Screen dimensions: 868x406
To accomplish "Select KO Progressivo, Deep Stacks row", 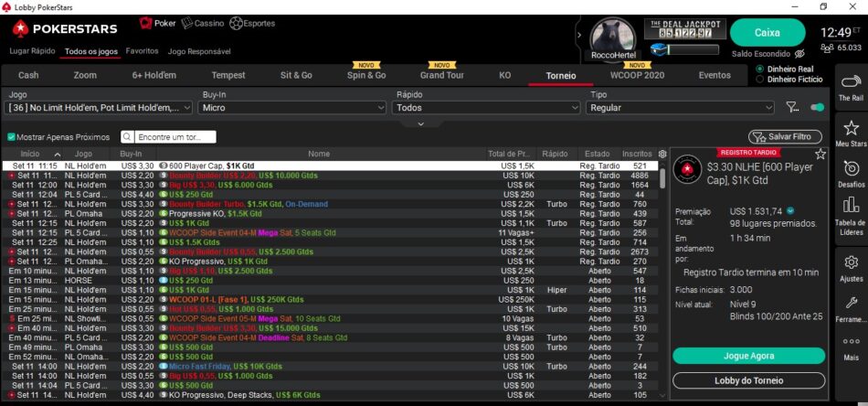I will click(331, 395).
